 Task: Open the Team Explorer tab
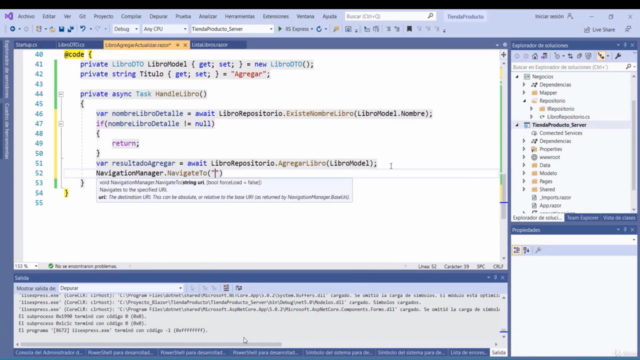coord(582,218)
